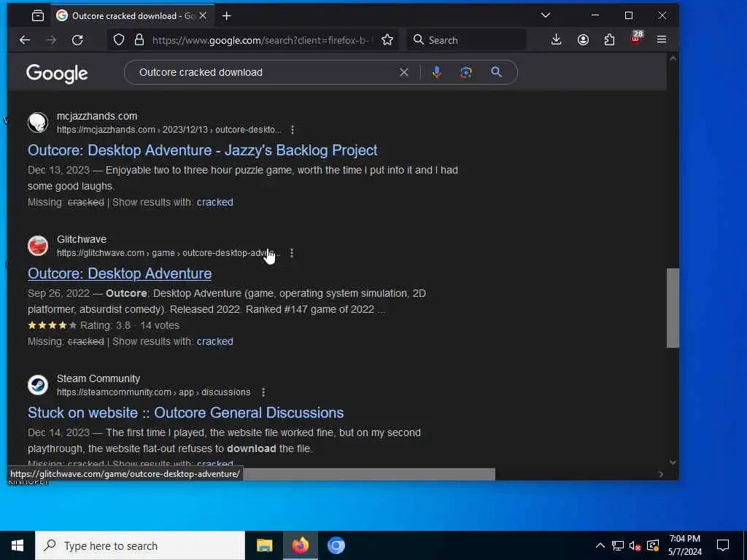Open Glitchwave Outcore: Desktop Adventure link

pyautogui.click(x=120, y=273)
